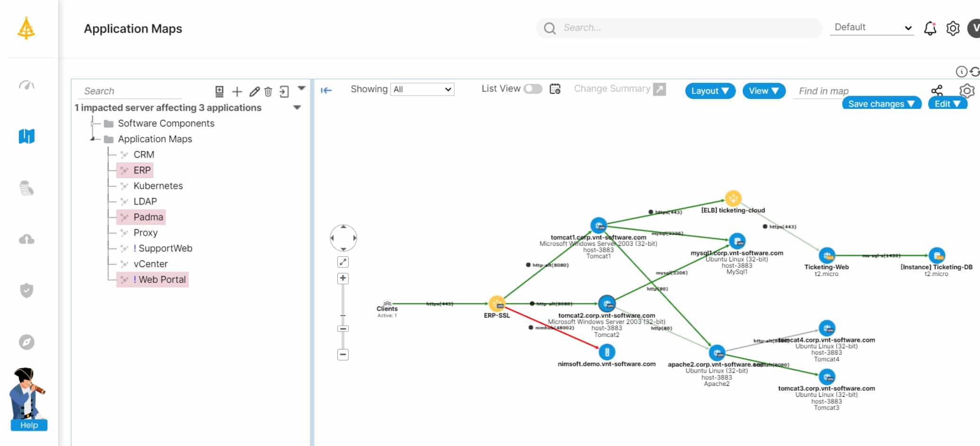Screen dimensions: 980x446
Task: Open the Save changes dropdown
Action: tap(881, 103)
